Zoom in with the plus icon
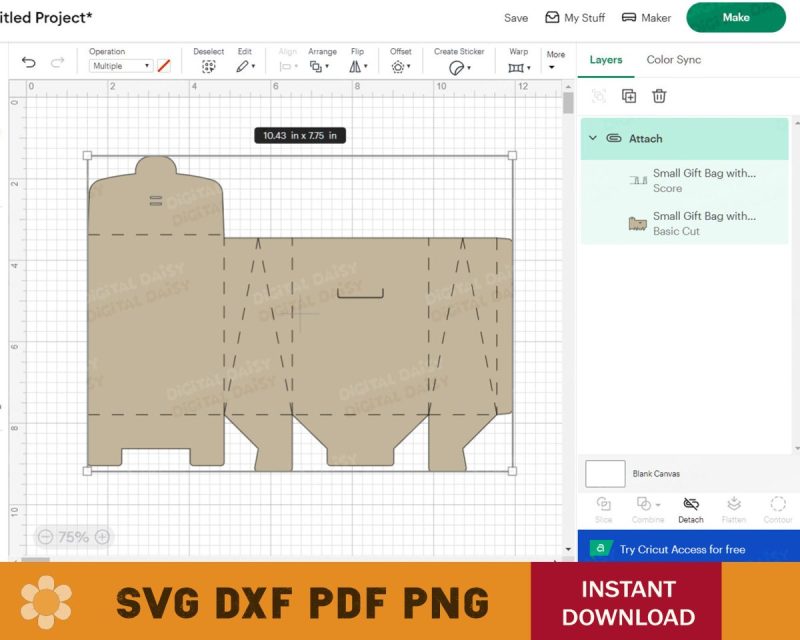 coord(102,537)
